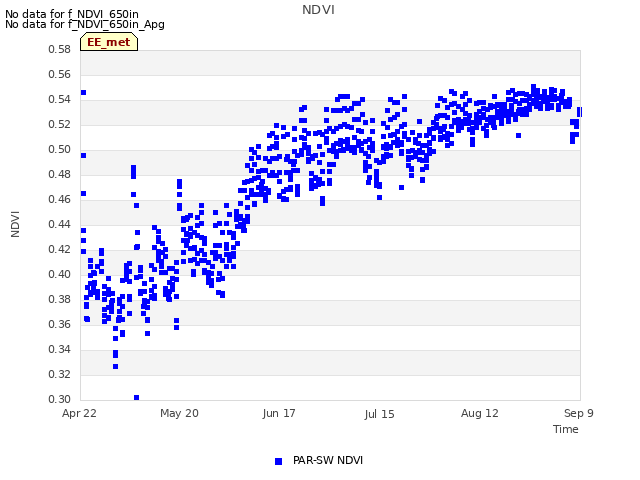The width and height of the screenshot is (640, 480).
Task: Click the 0.32 y-axis value
Action: [x=60, y=374]
